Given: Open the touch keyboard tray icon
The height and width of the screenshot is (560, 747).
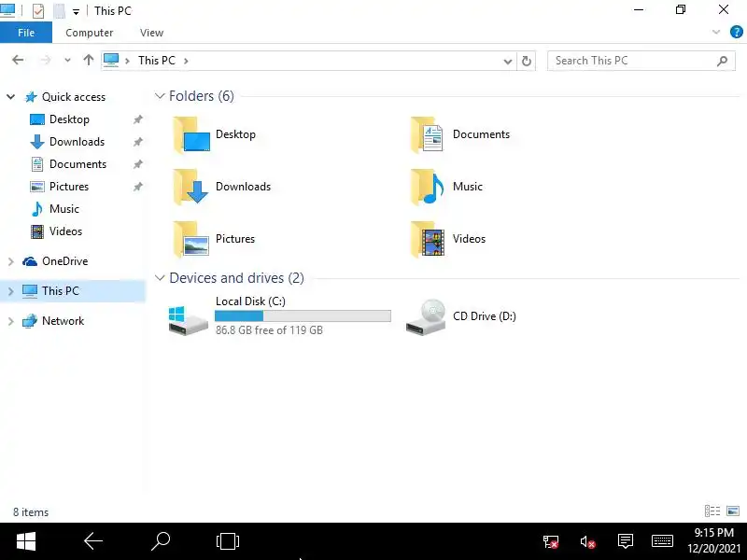Looking at the screenshot, I should pos(662,541).
